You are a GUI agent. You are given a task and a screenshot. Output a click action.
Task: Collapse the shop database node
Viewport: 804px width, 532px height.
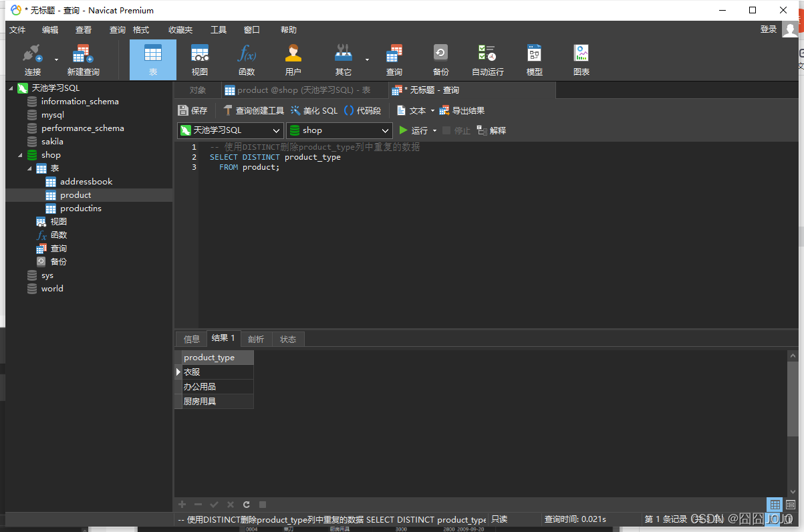(20, 155)
